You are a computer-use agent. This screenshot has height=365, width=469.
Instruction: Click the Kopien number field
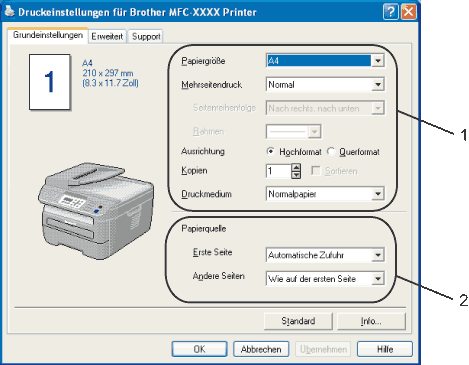279,171
